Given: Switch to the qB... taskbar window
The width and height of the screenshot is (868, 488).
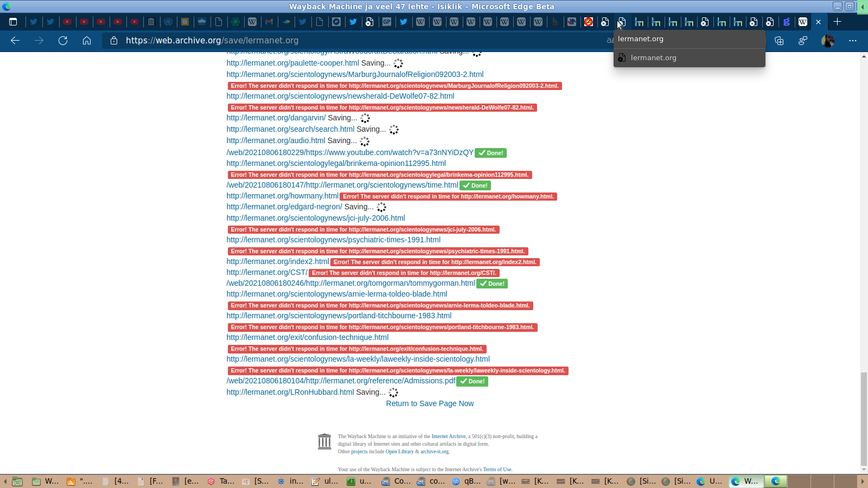Looking at the screenshot, I should 467,481.
